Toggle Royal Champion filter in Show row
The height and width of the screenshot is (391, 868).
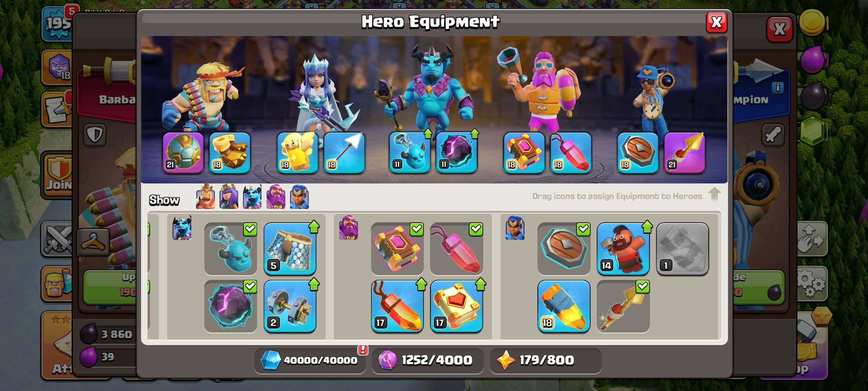click(x=299, y=197)
